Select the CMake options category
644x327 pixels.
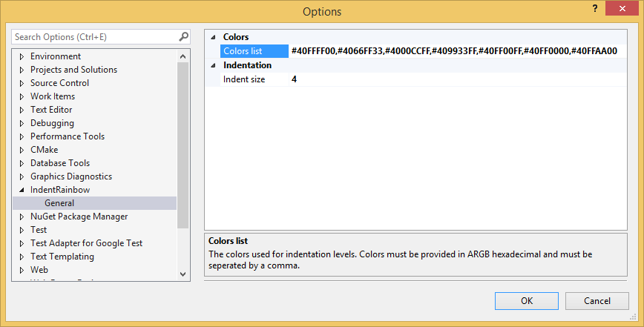click(x=44, y=150)
